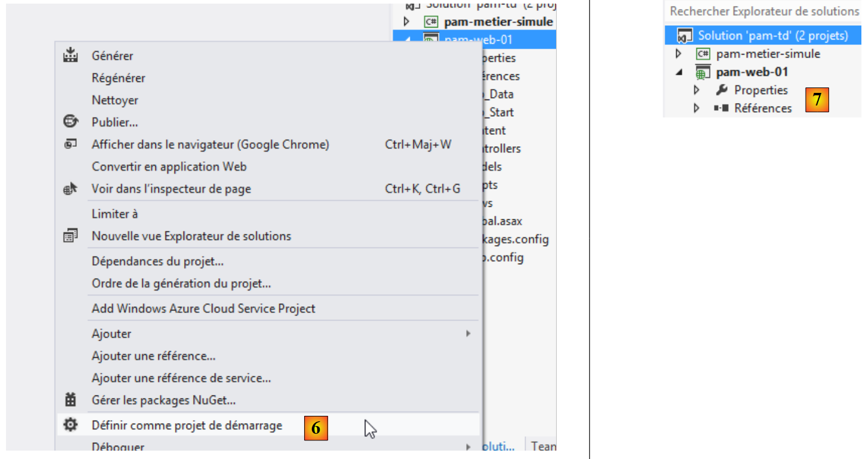Select Solution 'pam-td' node in right panel
868x459 pixels.
coord(772,35)
